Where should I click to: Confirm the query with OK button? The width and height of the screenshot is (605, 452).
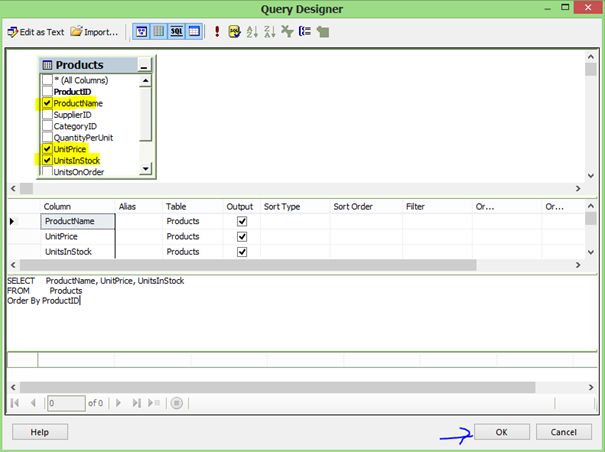502,432
